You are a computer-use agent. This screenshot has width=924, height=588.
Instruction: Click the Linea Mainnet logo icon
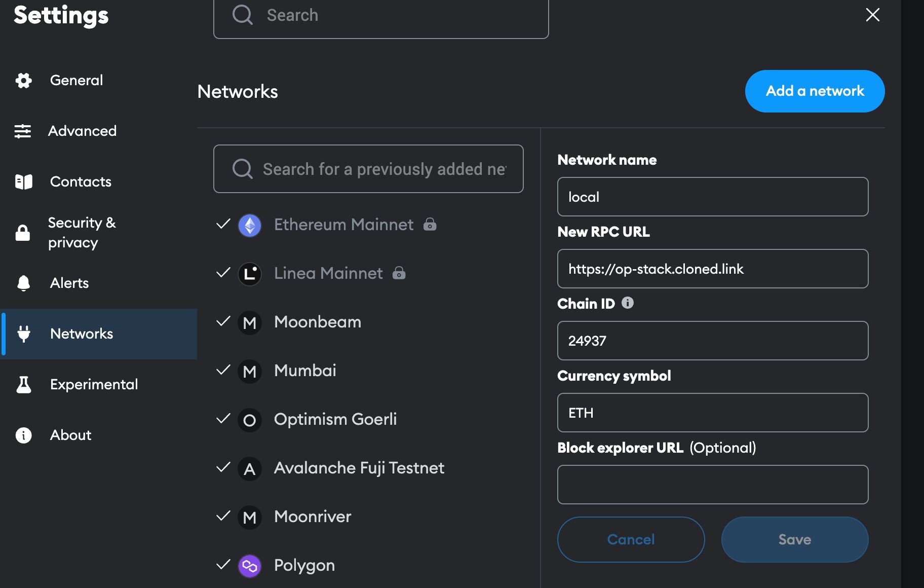coord(250,274)
